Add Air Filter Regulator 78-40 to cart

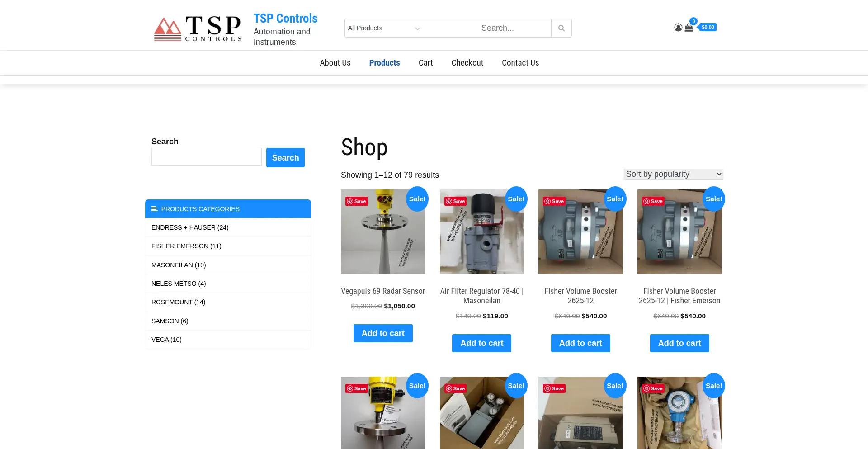482,343
